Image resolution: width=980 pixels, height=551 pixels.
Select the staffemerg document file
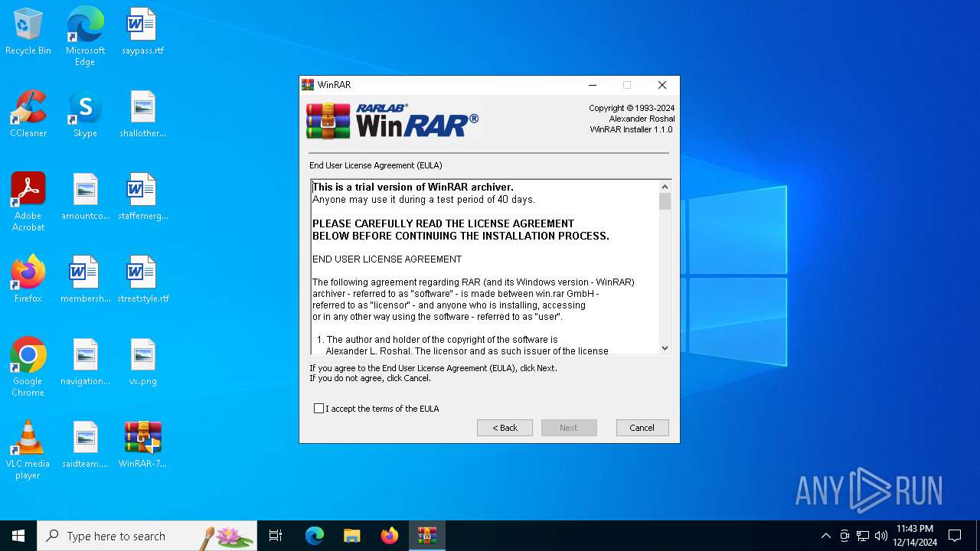(x=143, y=197)
